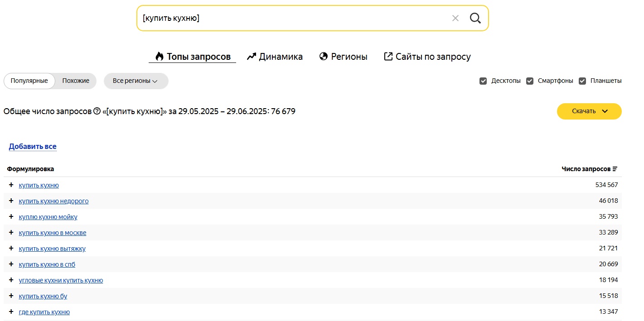Click plus next to 'купить кухню в москве'

11,232
